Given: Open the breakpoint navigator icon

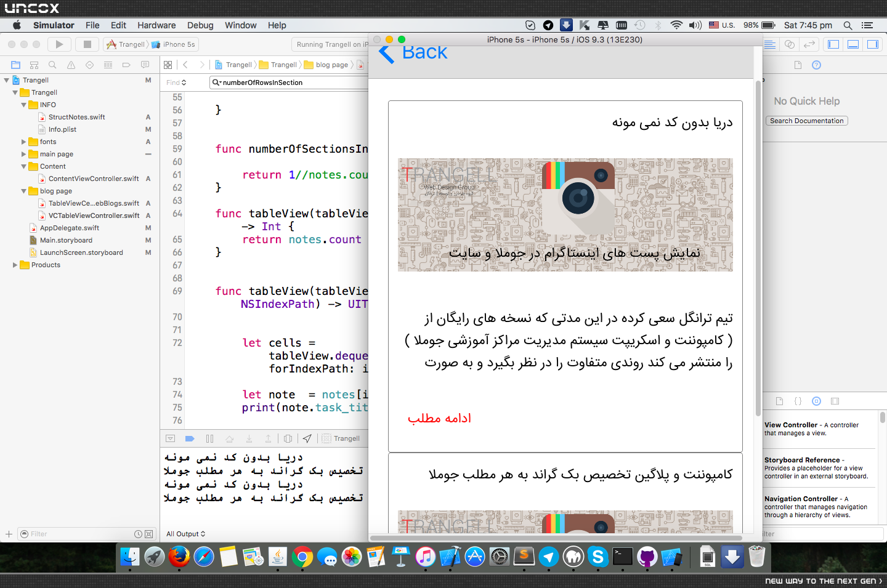Looking at the screenshot, I should pos(126,65).
